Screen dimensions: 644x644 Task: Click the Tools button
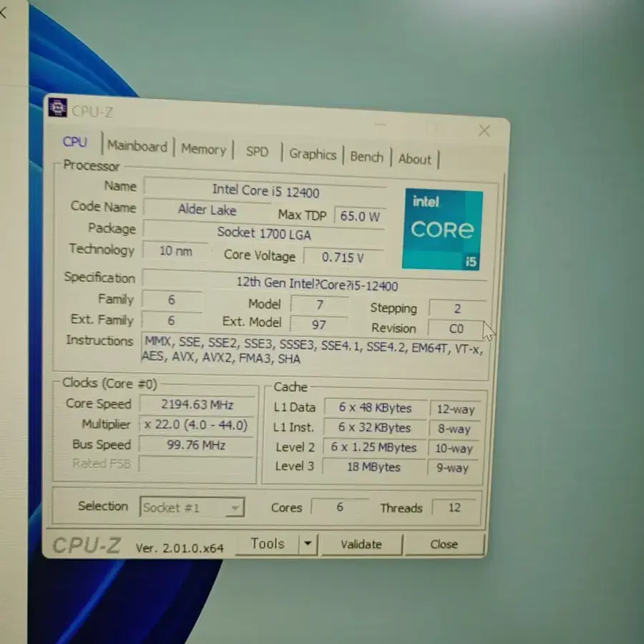pos(268,543)
